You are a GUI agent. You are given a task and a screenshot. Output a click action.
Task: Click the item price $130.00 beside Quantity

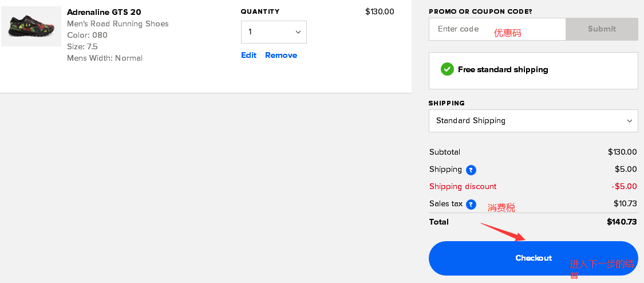coord(380,11)
